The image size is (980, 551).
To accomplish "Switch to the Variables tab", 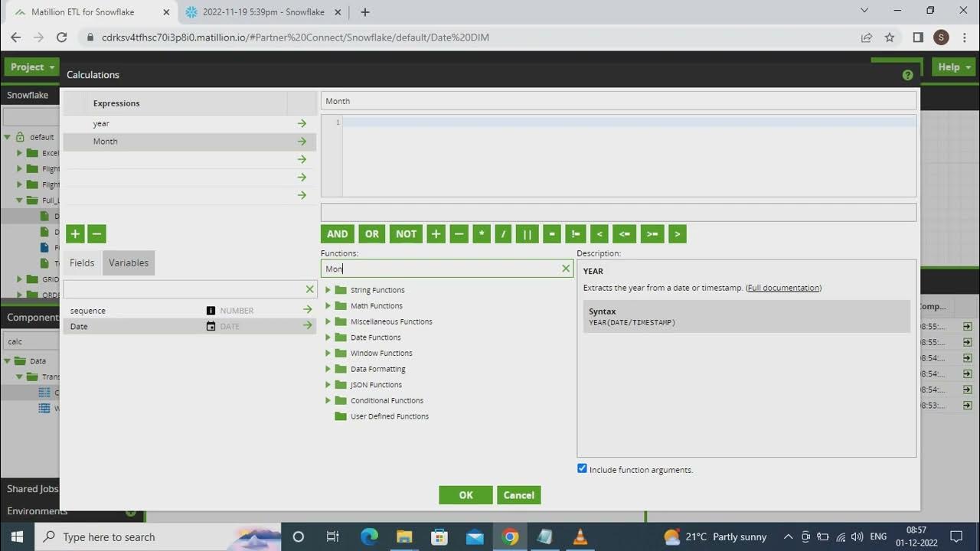I will coord(129,262).
